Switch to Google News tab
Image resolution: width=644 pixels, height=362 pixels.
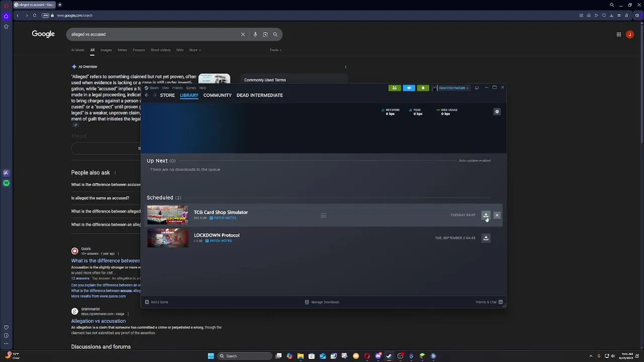122,50
